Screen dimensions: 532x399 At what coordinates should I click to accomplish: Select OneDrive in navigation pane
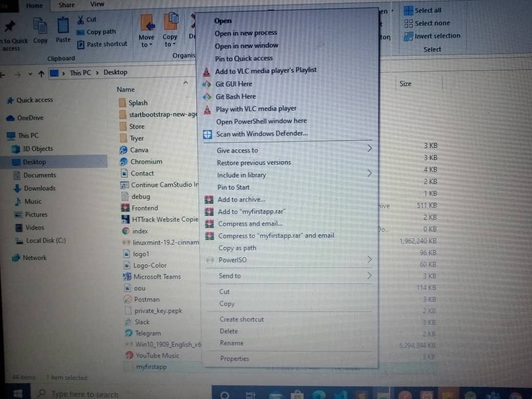tap(26, 118)
